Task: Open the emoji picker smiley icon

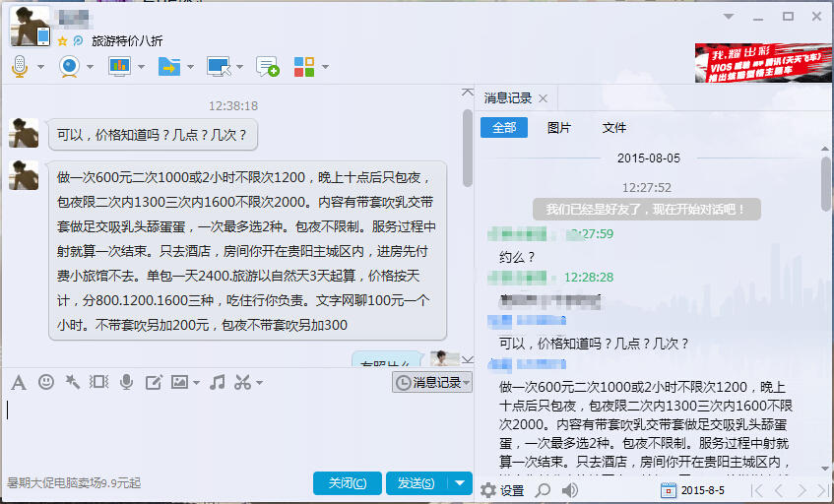Action: pos(46,382)
